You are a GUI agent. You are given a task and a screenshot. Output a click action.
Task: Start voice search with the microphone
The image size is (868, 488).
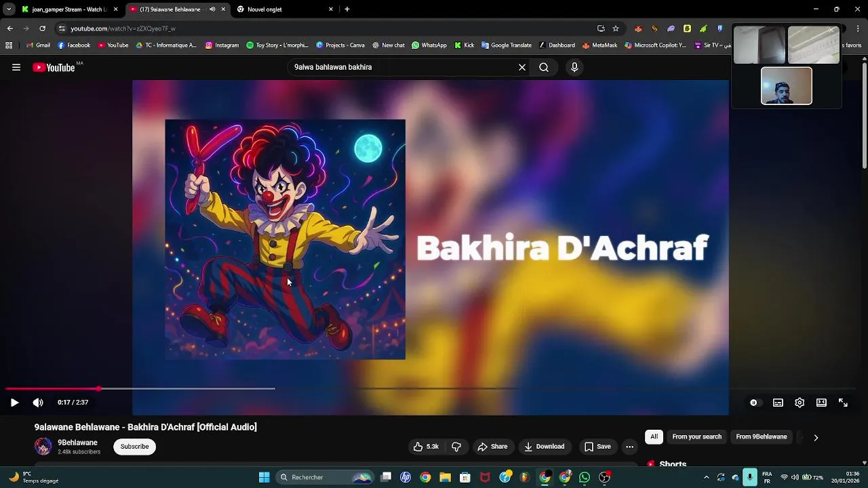574,67
